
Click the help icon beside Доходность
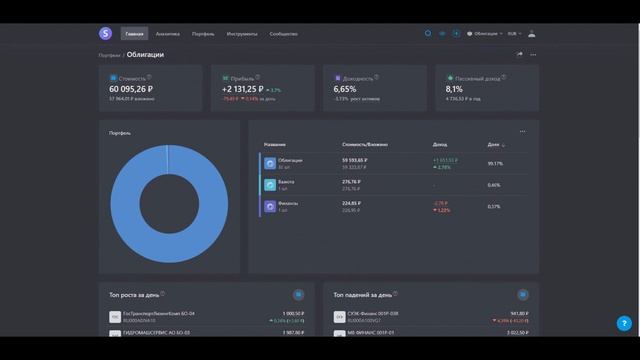pos(376,77)
